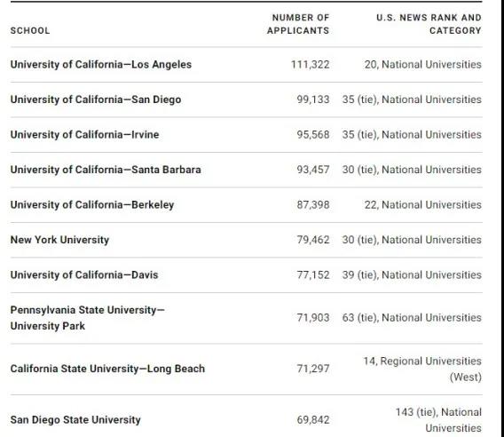
Task: Open San Diego State University entry
Action: point(75,419)
